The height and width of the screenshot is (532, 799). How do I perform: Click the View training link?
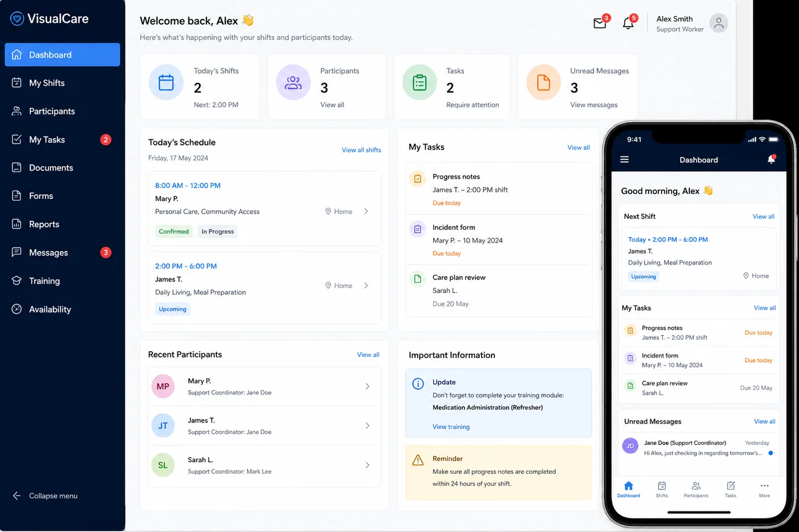pyautogui.click(x=451, y=427)
